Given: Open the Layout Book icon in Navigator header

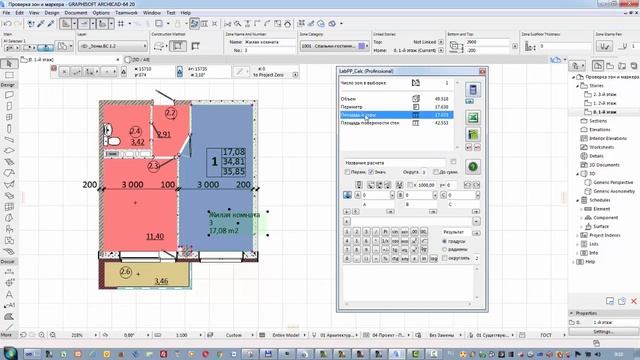Looking at the screenshot, I should [x=622, y=66].
